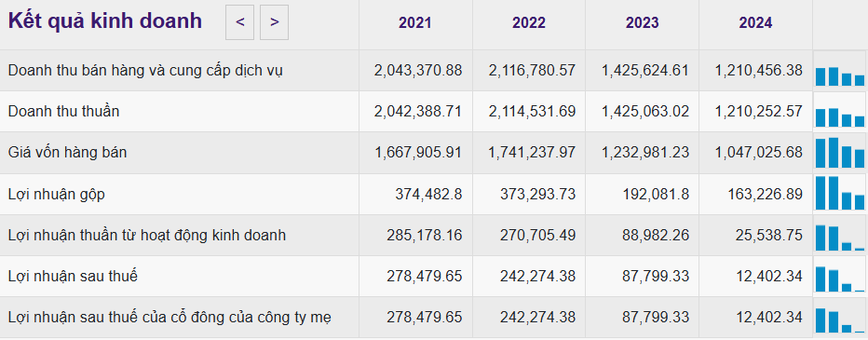Open the chart for Lợi nhuận thuần từ hoạt động

point(839,236)
